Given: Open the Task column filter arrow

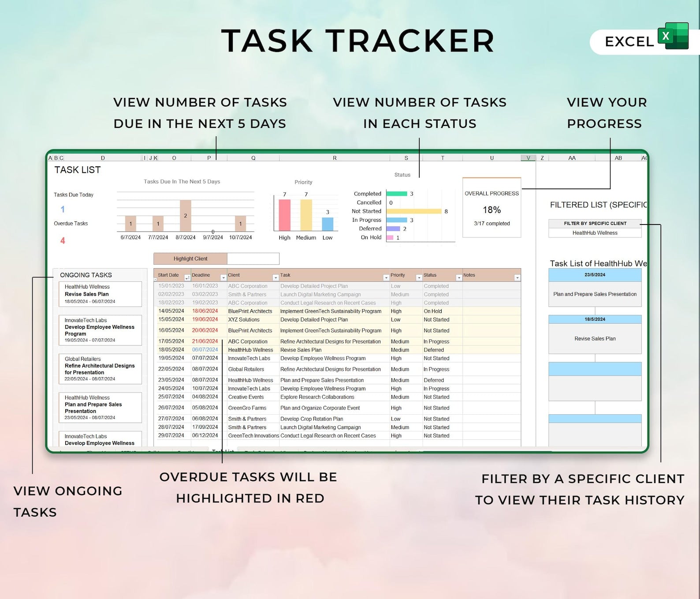Looking at the screenshot, I should click(386, 278).
